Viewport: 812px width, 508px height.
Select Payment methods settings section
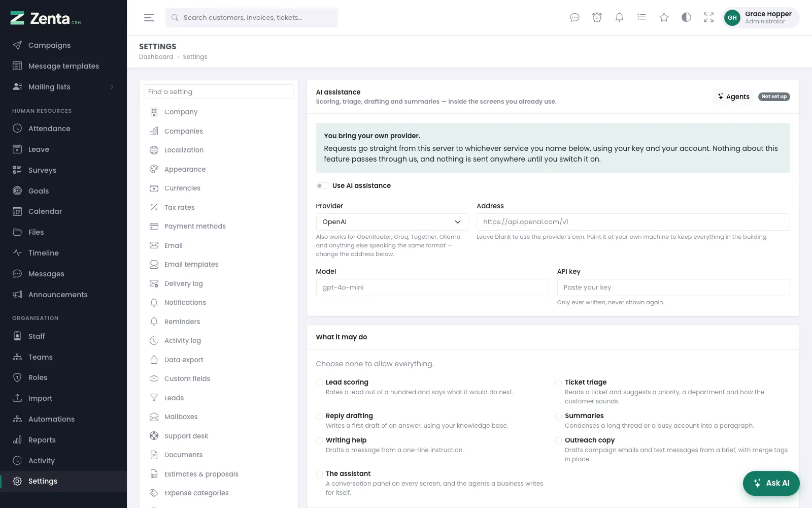tap(219, 227)
